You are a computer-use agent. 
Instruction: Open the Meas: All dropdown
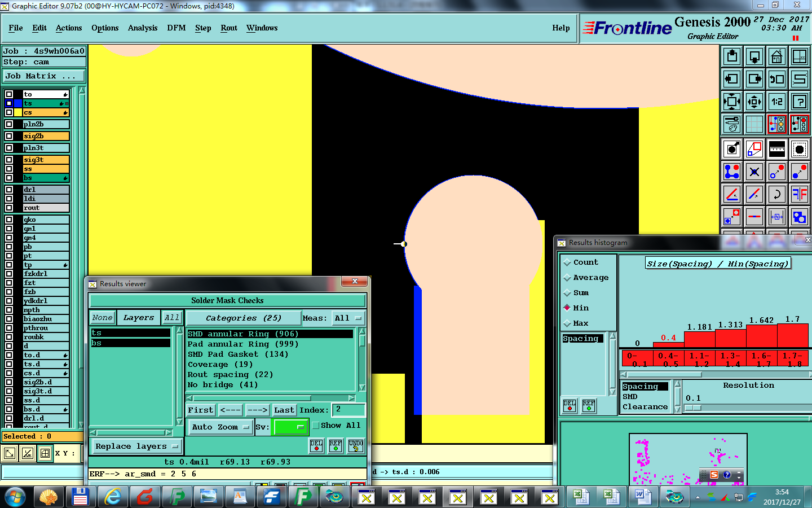click(348, 318)
